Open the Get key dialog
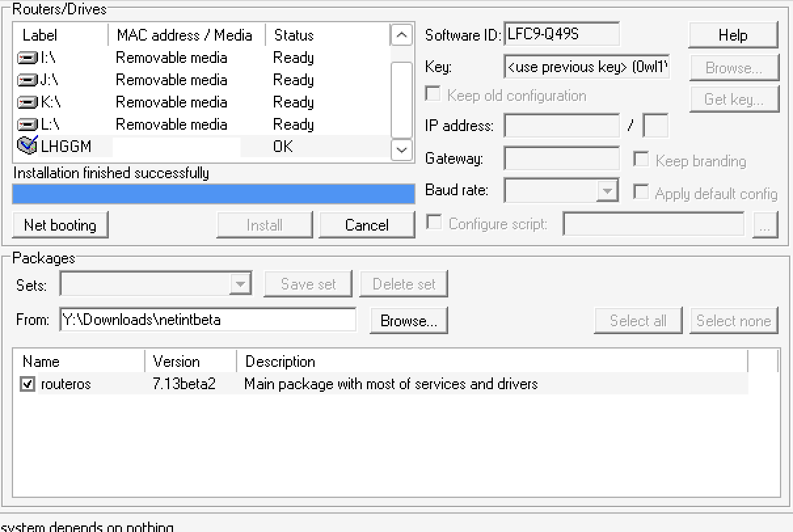The image size is (793, 532). click(734, 99)
